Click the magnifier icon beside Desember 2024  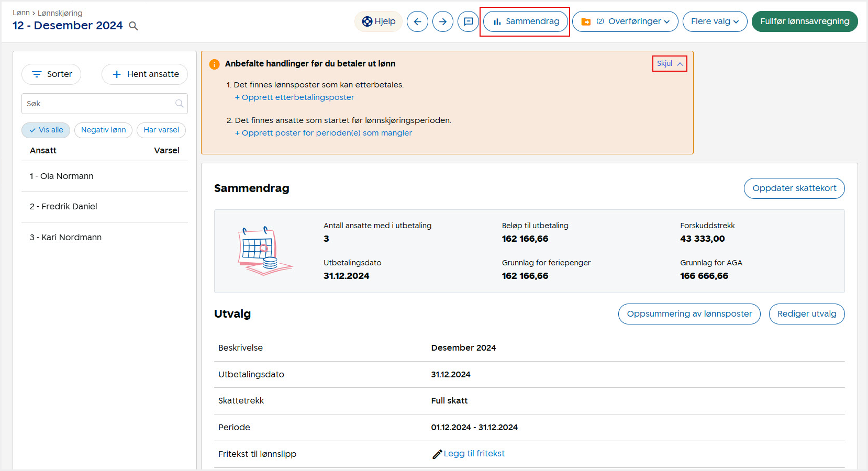[133, 26]
